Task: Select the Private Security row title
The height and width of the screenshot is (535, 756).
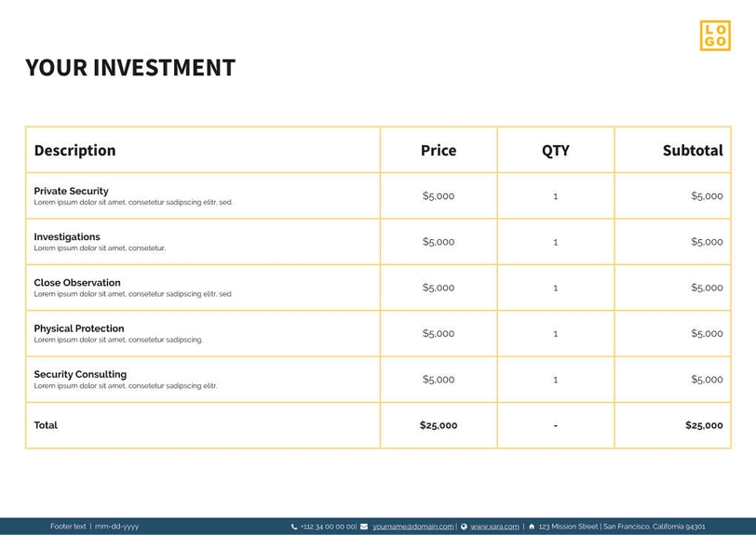Action: pyautogui.click(x=71, y=191)
